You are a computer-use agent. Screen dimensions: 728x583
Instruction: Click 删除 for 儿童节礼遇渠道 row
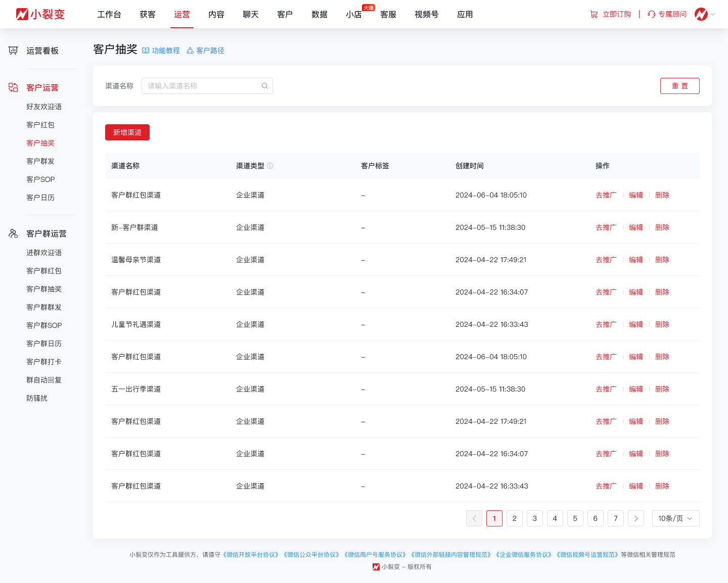[x=662, y=324]
